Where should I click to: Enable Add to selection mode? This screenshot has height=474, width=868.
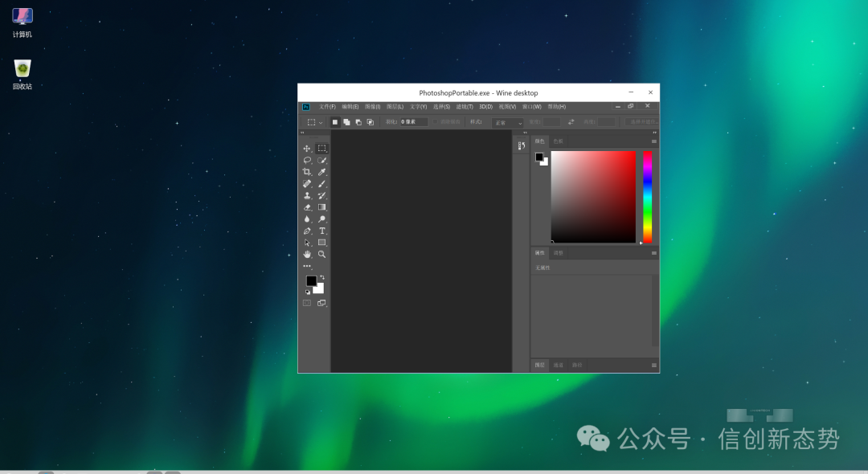[x=346, y=122]
